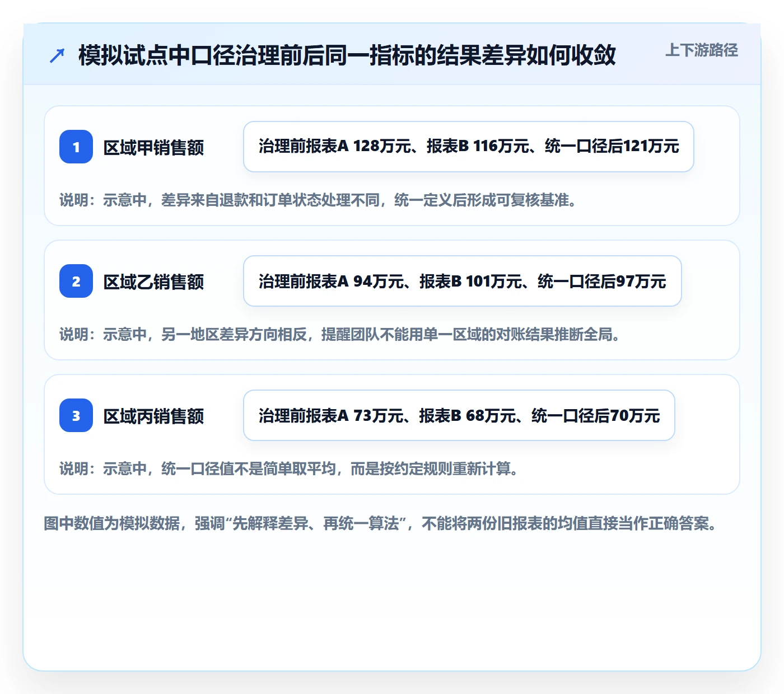Click the number 2 badge
Image resolution: width=784 pixels, height=694 pixels.
tap(76, 281)
